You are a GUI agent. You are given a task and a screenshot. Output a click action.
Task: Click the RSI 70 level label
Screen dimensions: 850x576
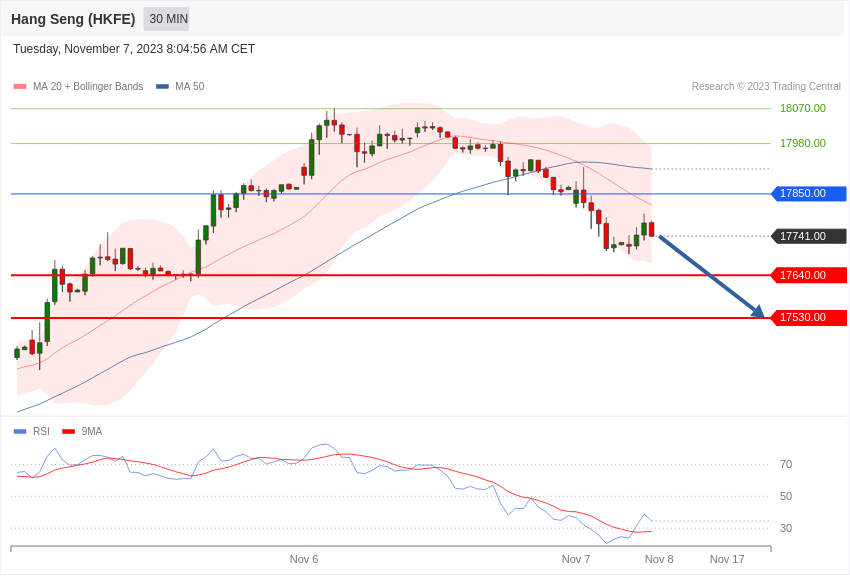click(x=786, y=464)
